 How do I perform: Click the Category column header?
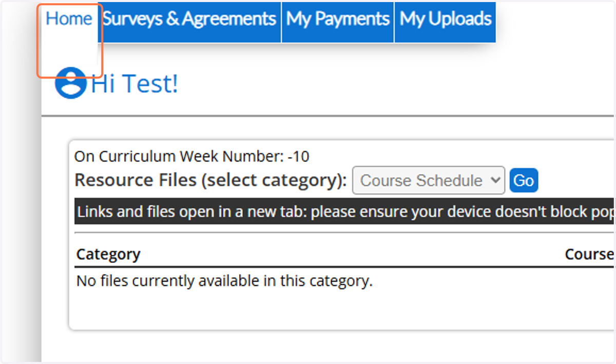[108, 254]
